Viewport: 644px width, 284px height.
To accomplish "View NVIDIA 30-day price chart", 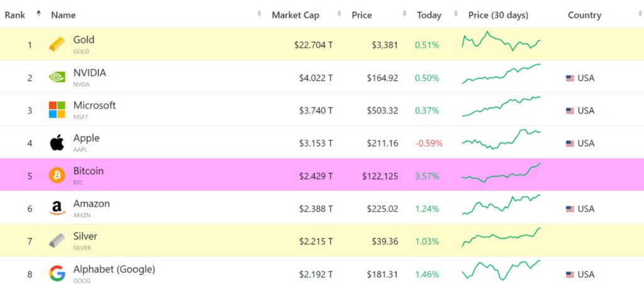I will coord(501,74).
